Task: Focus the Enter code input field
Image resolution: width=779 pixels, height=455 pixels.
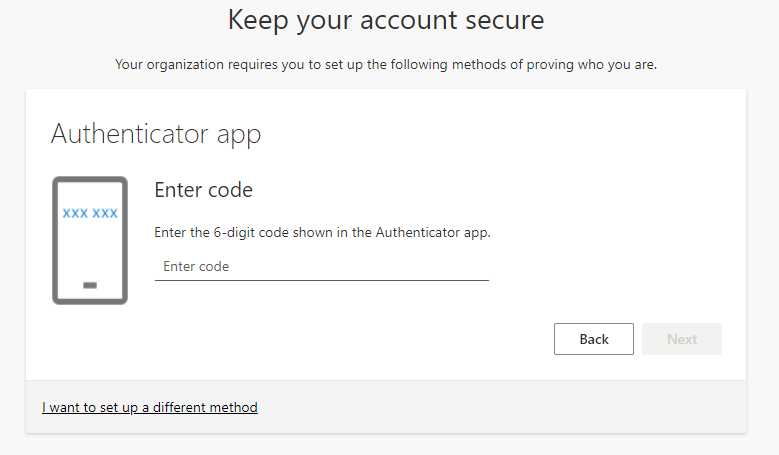Action: point(322,267)
